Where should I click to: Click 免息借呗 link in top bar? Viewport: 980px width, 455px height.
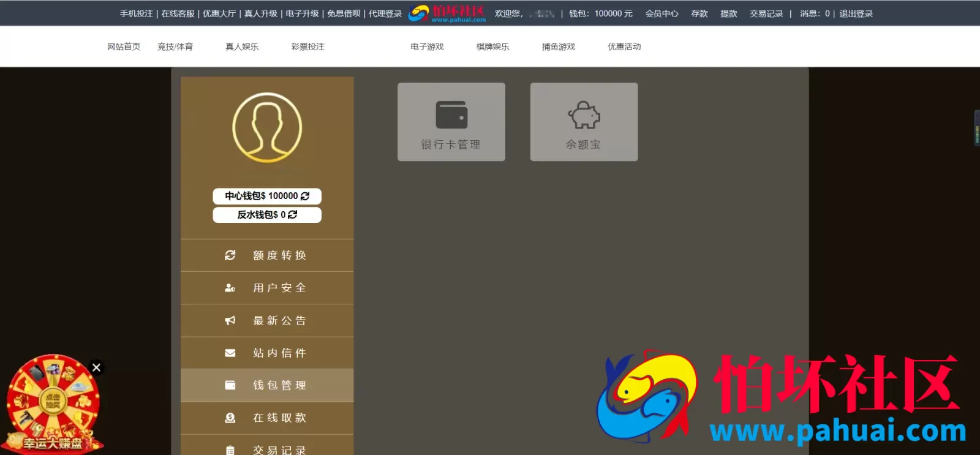(x=344, y=13)
